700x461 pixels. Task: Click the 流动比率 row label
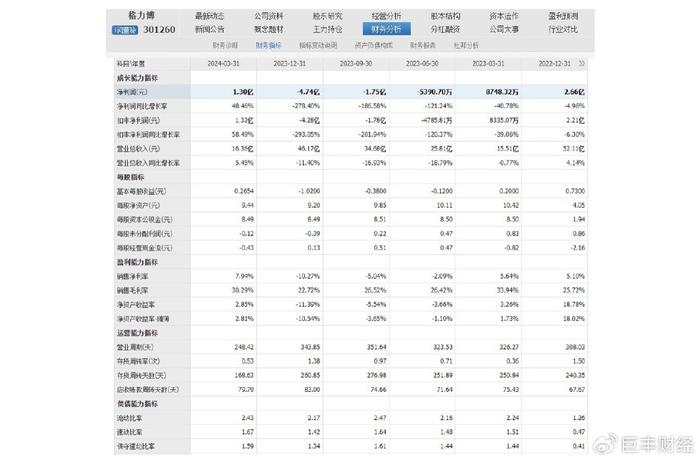tap(129, 418)
